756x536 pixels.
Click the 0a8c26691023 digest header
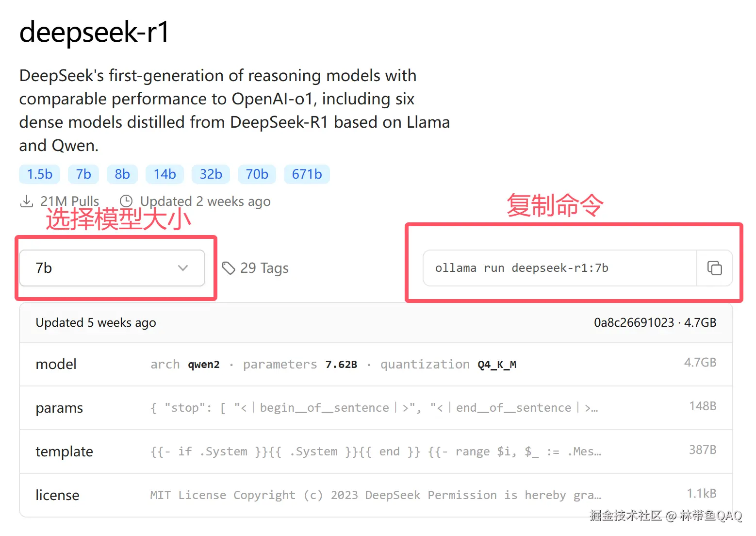(x=634, y=323)
